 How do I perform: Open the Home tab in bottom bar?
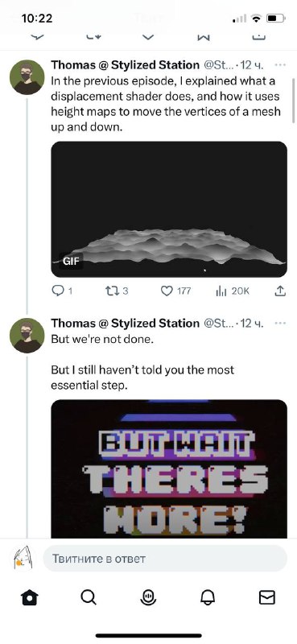pos(30,597)
